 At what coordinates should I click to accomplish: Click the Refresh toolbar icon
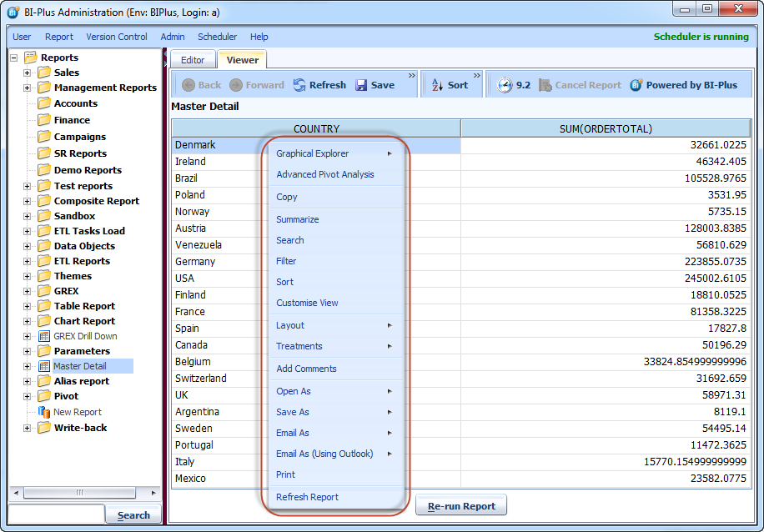click(299, 85)
